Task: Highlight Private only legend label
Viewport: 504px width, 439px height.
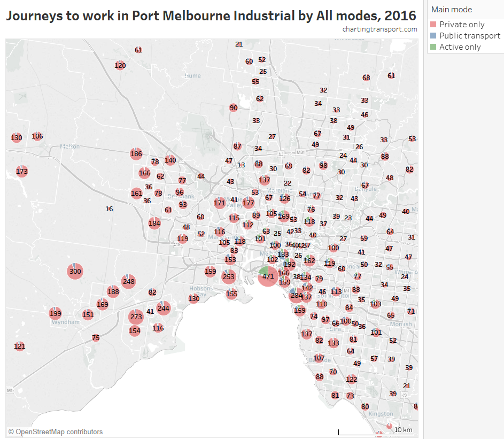Action: tap(462, 25)
